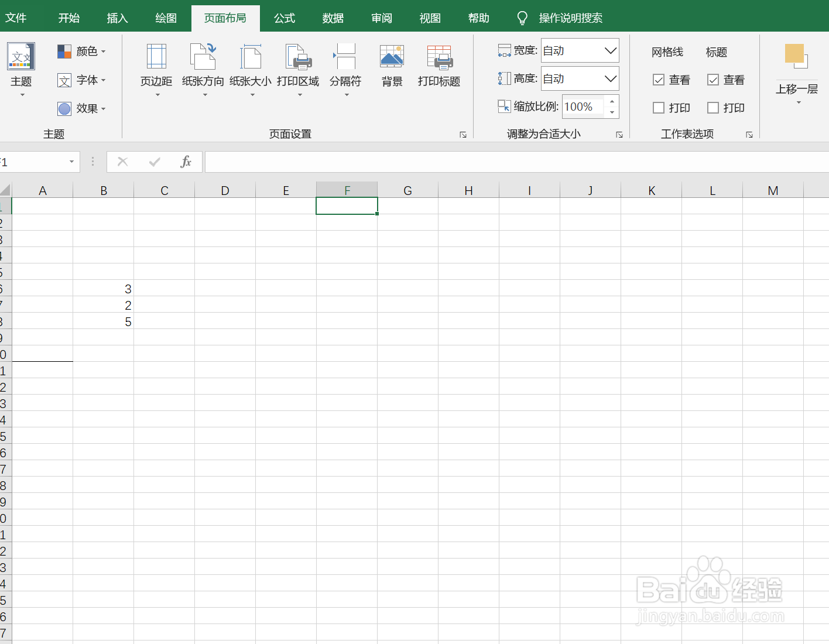Switch to the Review (审阅) tab
The image size is (829, 644).
click(x=382, y=18)
